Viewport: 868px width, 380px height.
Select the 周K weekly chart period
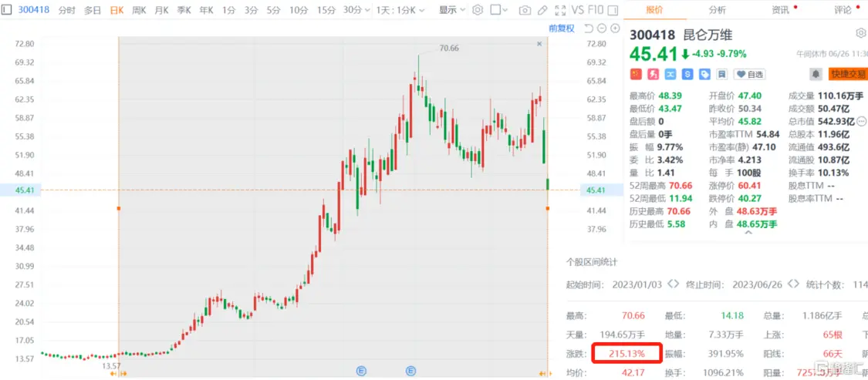click(x=139, y=11)
